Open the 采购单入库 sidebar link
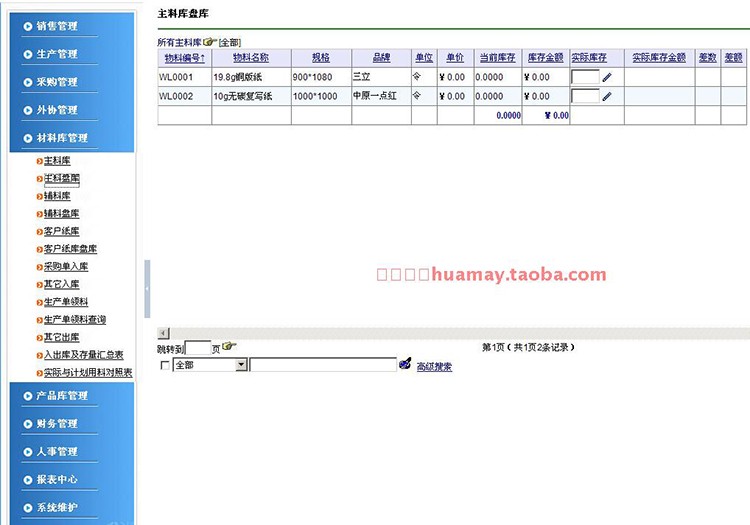The image size is (750, 525). 66,267
